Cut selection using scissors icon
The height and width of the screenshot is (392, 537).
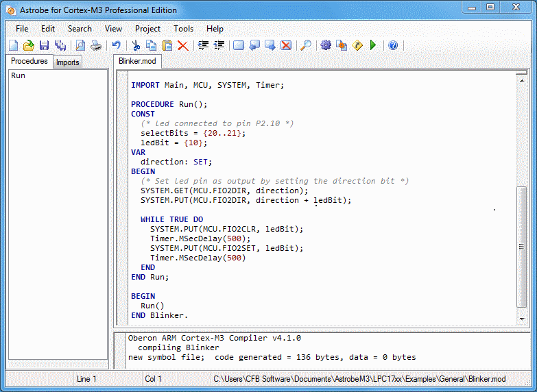pos(136,45)
